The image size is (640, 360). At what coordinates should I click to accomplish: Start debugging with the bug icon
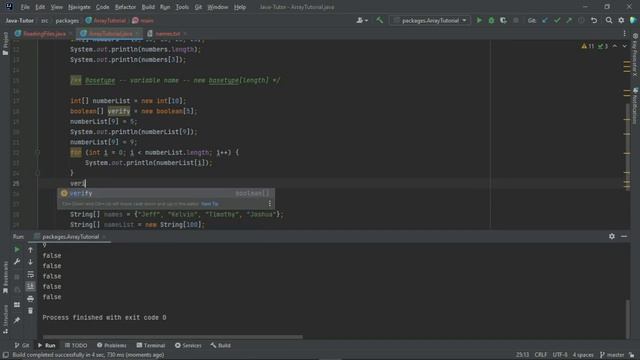tap(491, 20)
